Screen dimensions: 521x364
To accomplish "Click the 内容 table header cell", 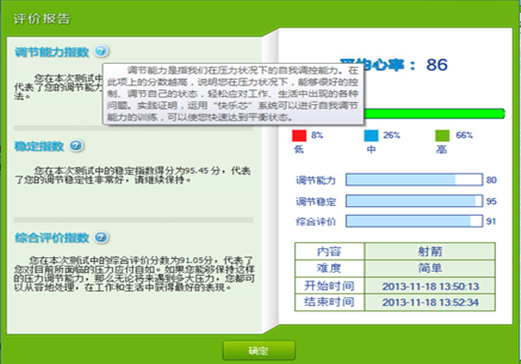I will (329, 251).
